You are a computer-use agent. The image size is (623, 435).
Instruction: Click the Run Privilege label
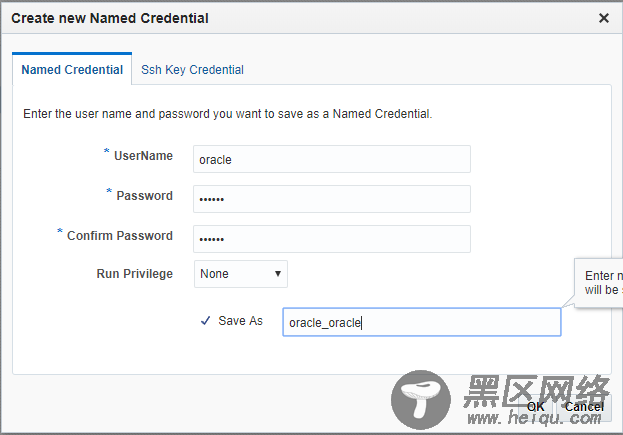tap(135, 274)
